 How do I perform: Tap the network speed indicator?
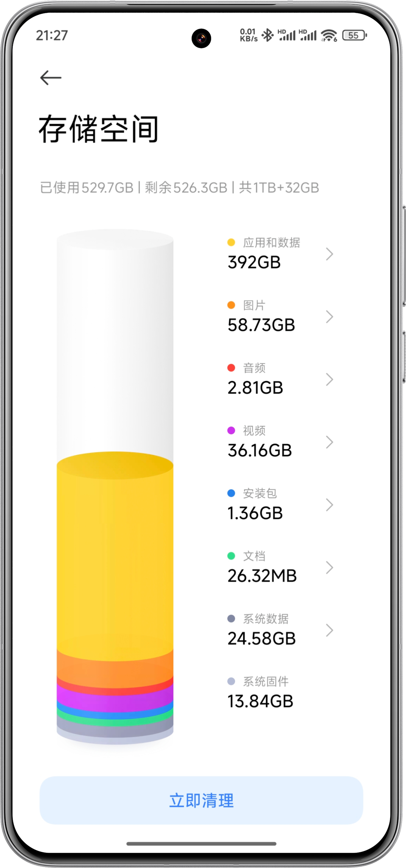tap(249, 35)
